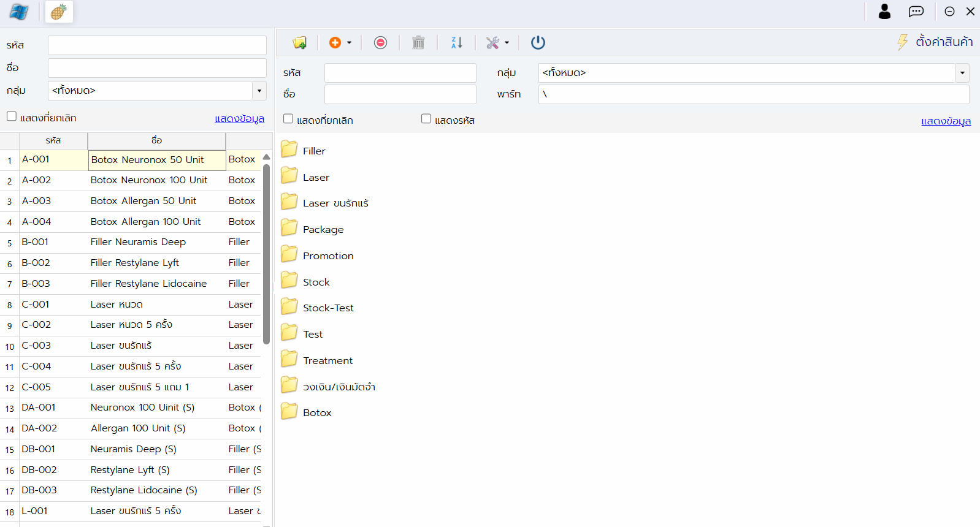980x527 pixels.
Task: Click the trash can delete icon
Action: [x=418, y=42]
